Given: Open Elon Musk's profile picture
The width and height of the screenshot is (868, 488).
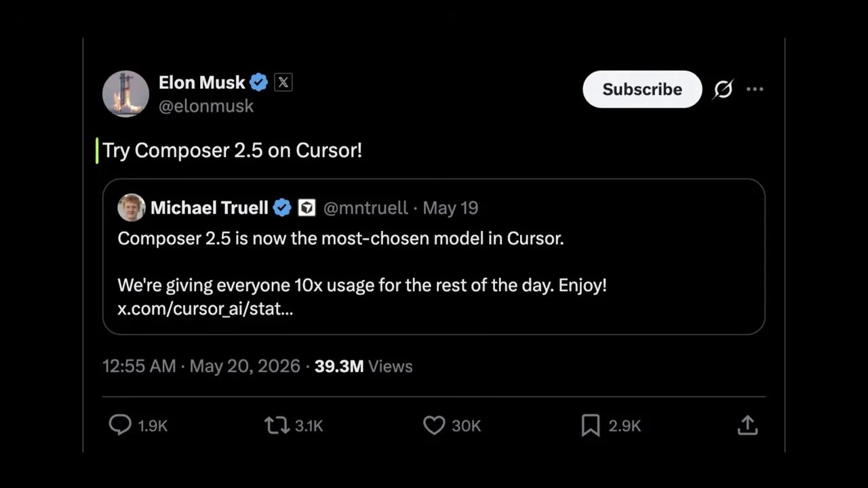Looking at the screenshot, I should [125, 94].
